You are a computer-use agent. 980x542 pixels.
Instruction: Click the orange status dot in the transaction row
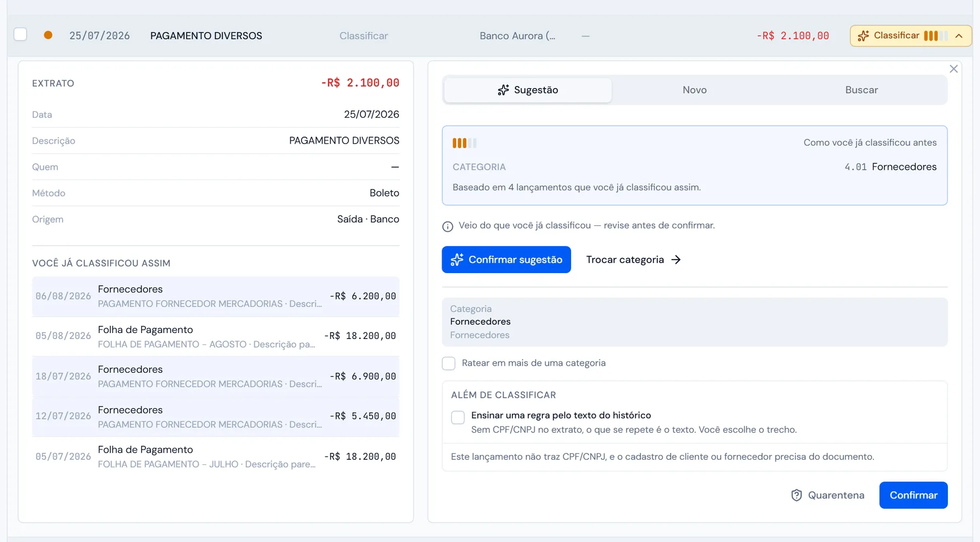[48, 35]
